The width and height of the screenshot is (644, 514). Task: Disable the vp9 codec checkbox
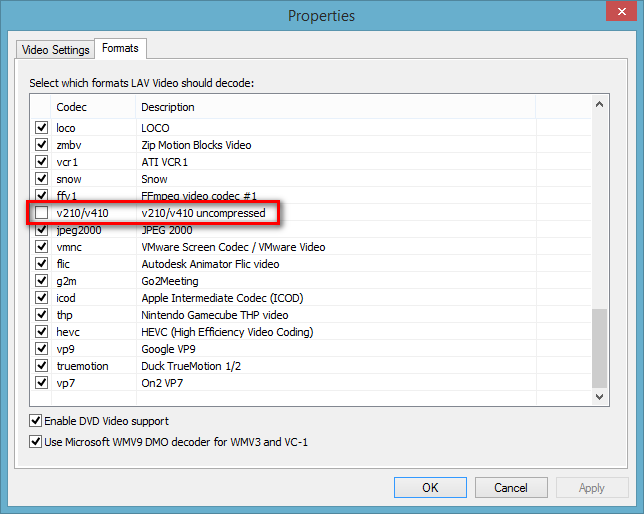click(x=41, y=349)
